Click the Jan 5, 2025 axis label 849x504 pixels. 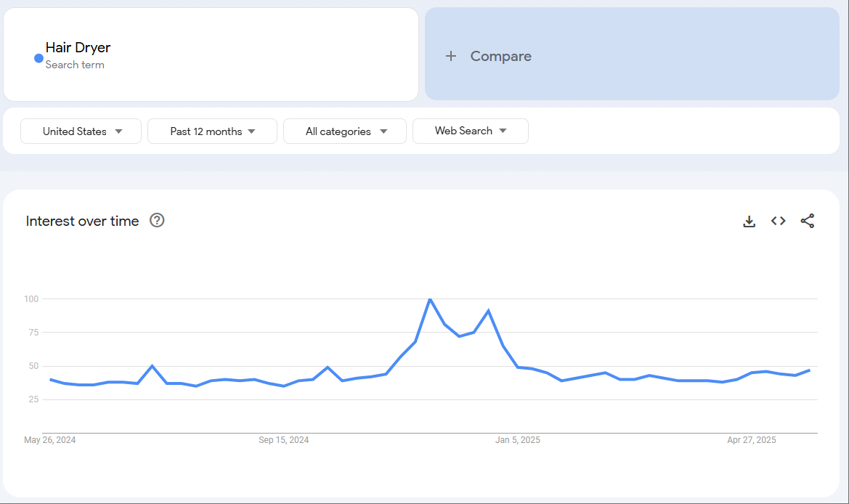pos(517,439)
